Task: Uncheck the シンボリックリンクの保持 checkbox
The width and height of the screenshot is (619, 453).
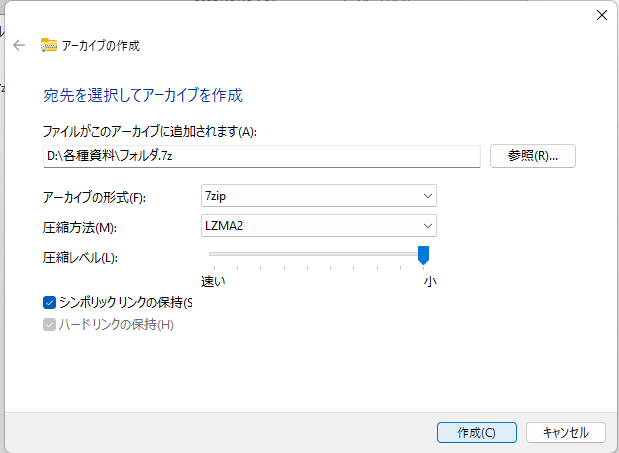Action: [x=50, y=302]
